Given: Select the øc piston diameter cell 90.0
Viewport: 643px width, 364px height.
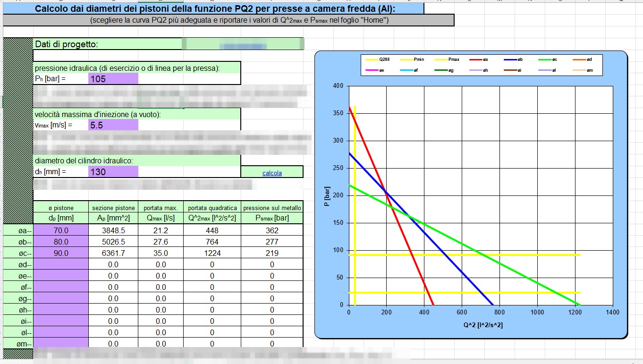Looking at the screenshot, I should [x=61, y=253].
